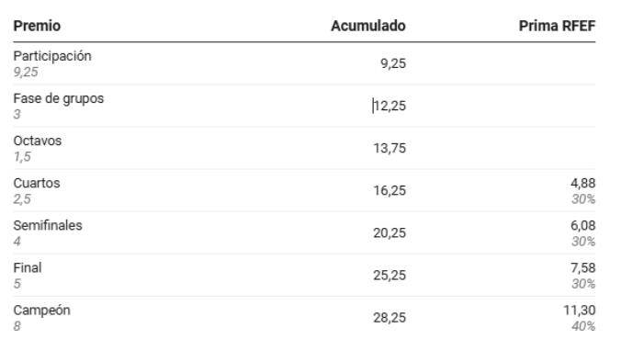The width and height of the screenshot is (644, 362).
Task: Click the Premio column header
Action: pos(37,26)
